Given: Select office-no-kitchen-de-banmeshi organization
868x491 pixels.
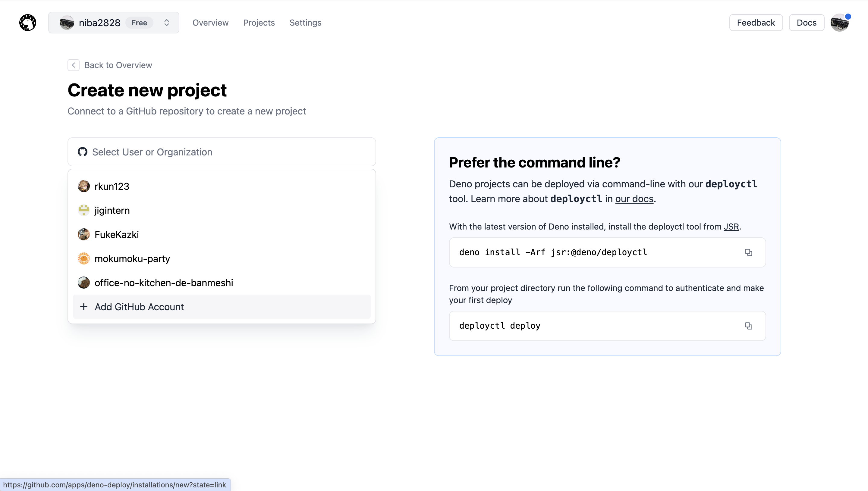Looking at the screenshot, I should (164, 283).
